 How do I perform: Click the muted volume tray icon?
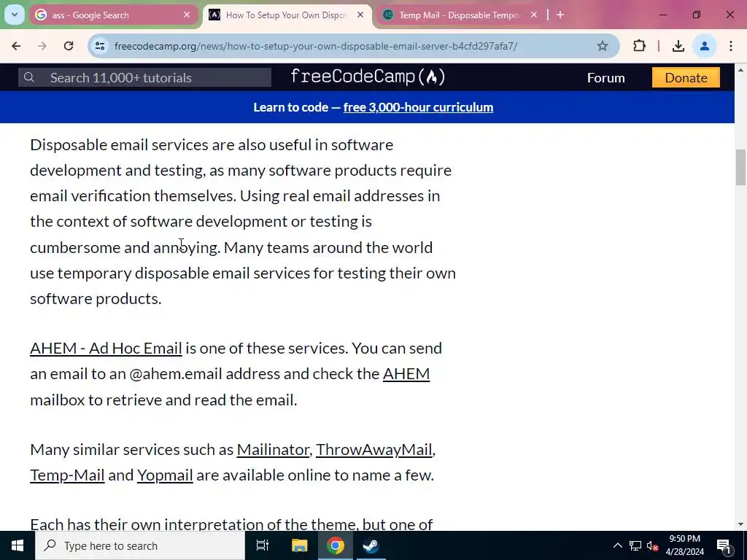click(x=652, y=545)
